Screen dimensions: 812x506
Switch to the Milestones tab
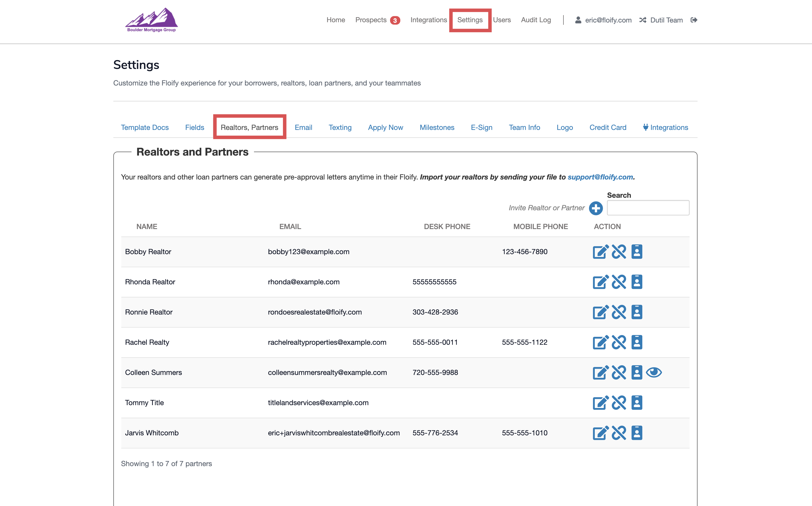437,128
